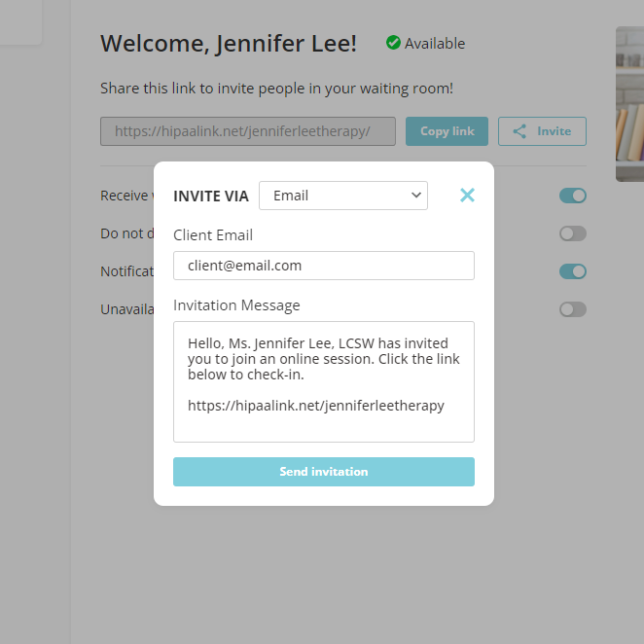Close the invite dialog with the X
Screen dimensions: 644x644
pyautogui.click(x=467, y=196)
